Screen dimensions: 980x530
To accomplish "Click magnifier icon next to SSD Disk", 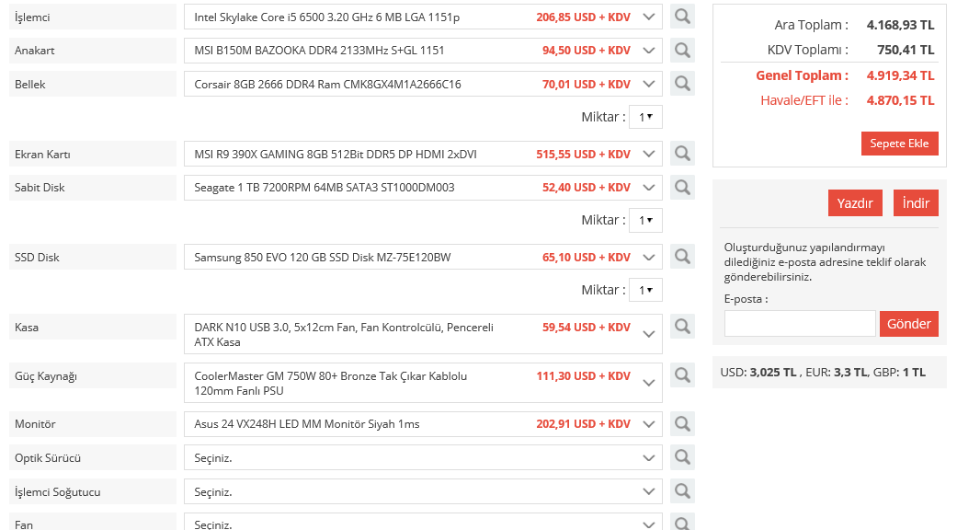I will [682, 257].
